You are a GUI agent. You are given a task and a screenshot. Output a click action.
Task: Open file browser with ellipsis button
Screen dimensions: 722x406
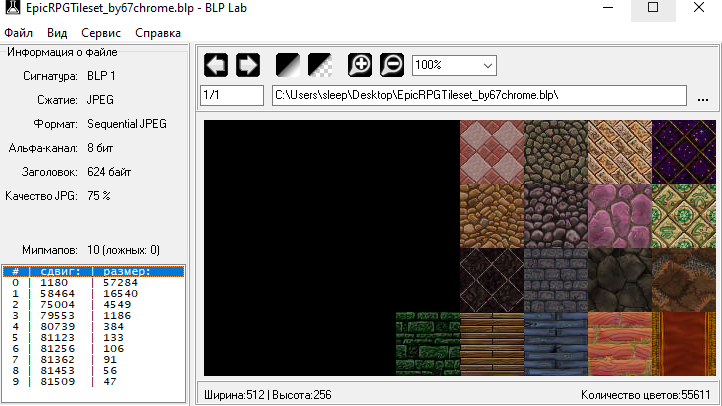(x=703, y=99)
